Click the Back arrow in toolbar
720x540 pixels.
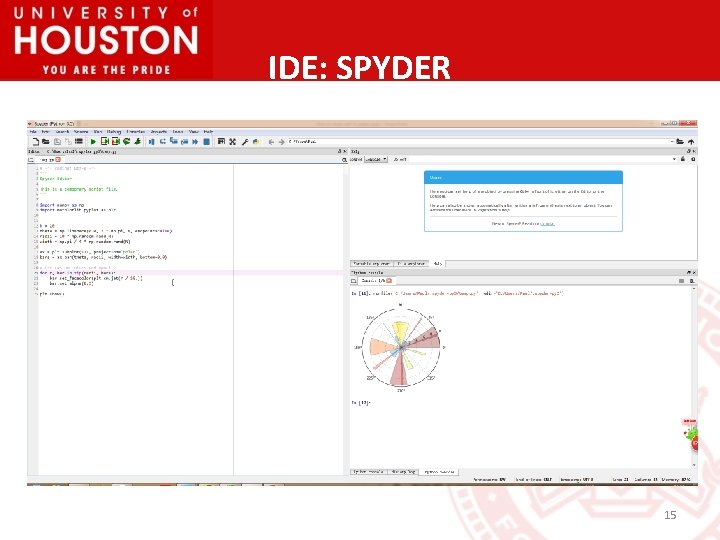tap(271, 142)
